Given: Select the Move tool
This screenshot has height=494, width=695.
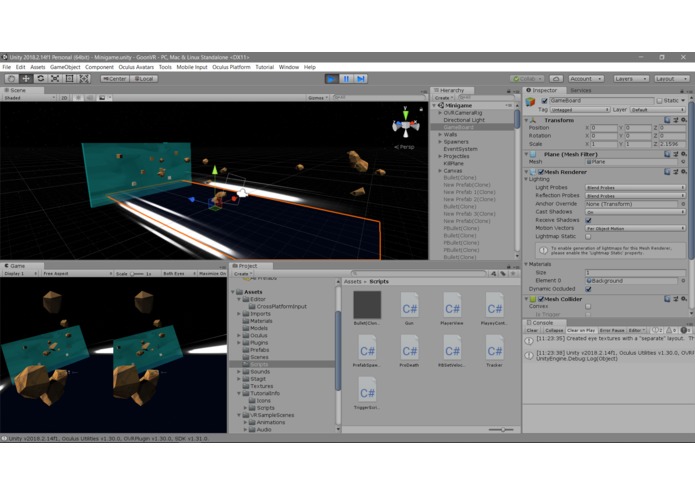Looking at the screenshot, I should 26,78.
